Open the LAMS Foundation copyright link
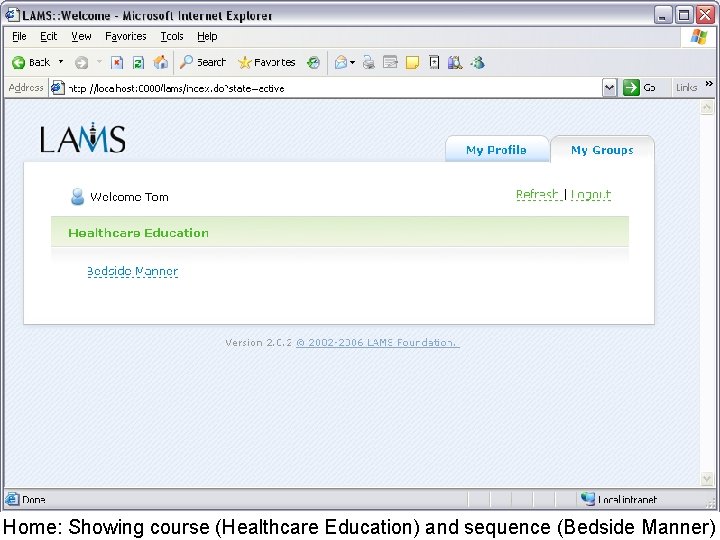 [x=377, y=343]
